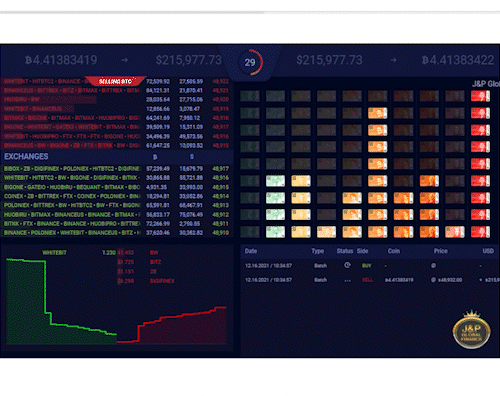Click the value 37,620.46 in the bottom buy row

[x=158, y=233]
